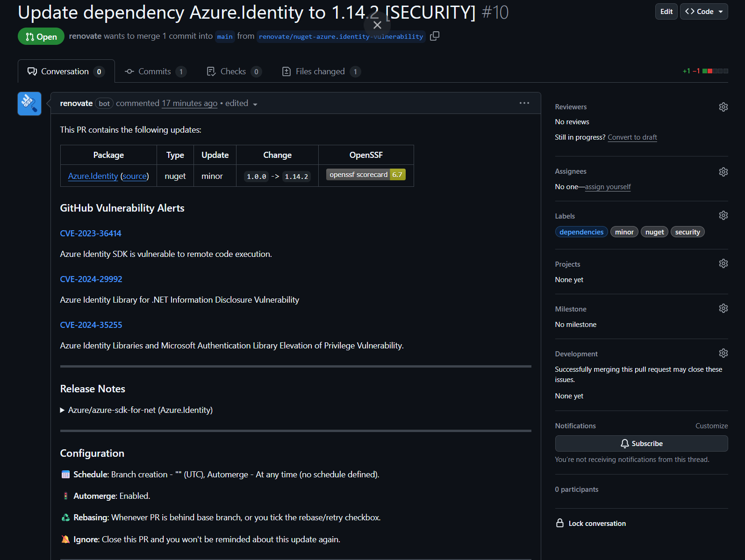The image size is (745, 560).
Task: Click the assign yourself link
Action: 608,187
